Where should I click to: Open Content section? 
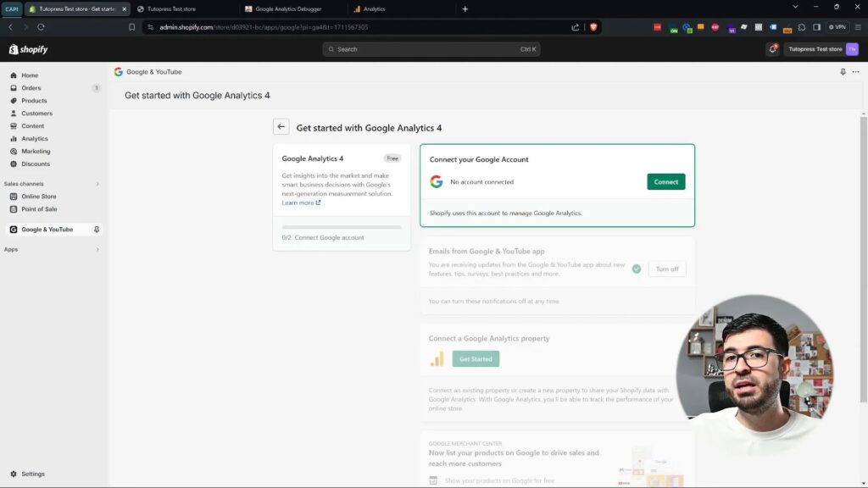tap(33, 126)
